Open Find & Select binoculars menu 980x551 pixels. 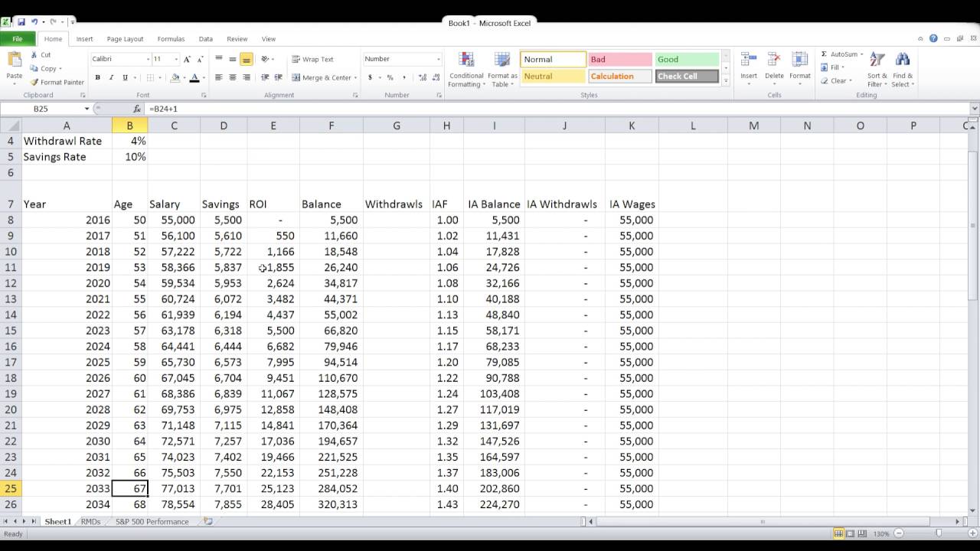coord(903,70)
